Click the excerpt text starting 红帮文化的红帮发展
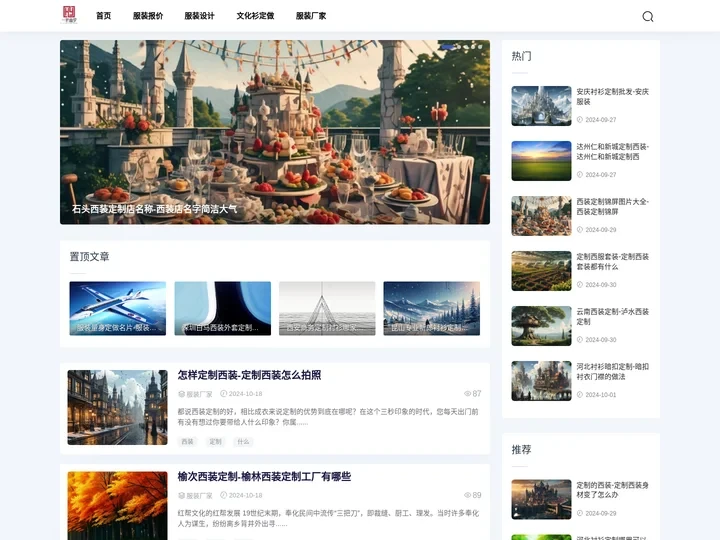The height and width of the screenshot is (540, 720). point(328,518)
